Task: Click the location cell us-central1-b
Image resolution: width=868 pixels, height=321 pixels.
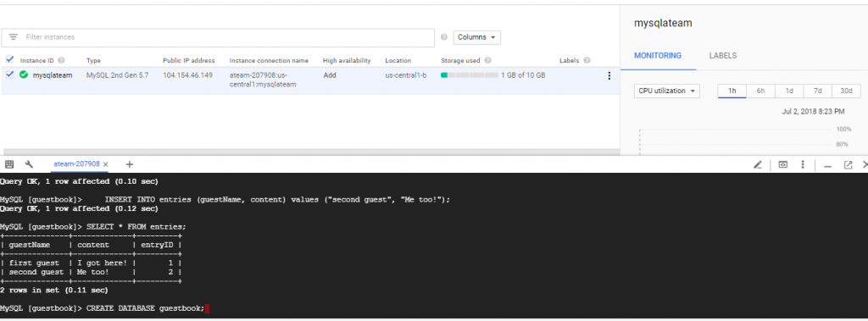Action: pos(406,75)
